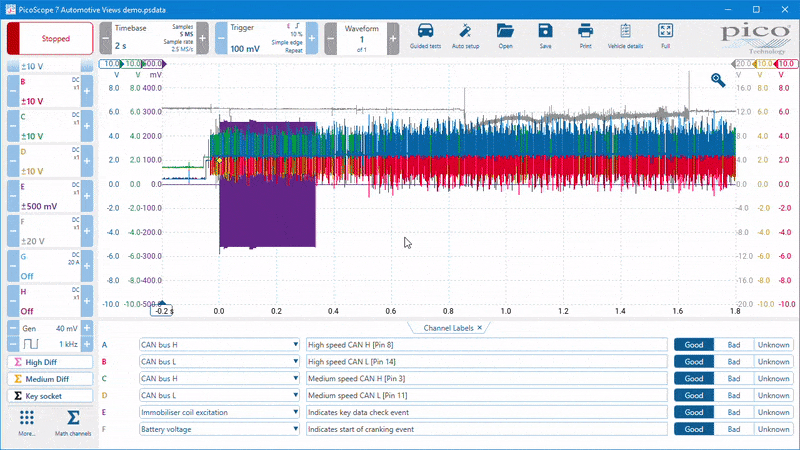This screenshot has width=800, height=450.
Task: Open a file with folder icon
Action: pos(505,37)
